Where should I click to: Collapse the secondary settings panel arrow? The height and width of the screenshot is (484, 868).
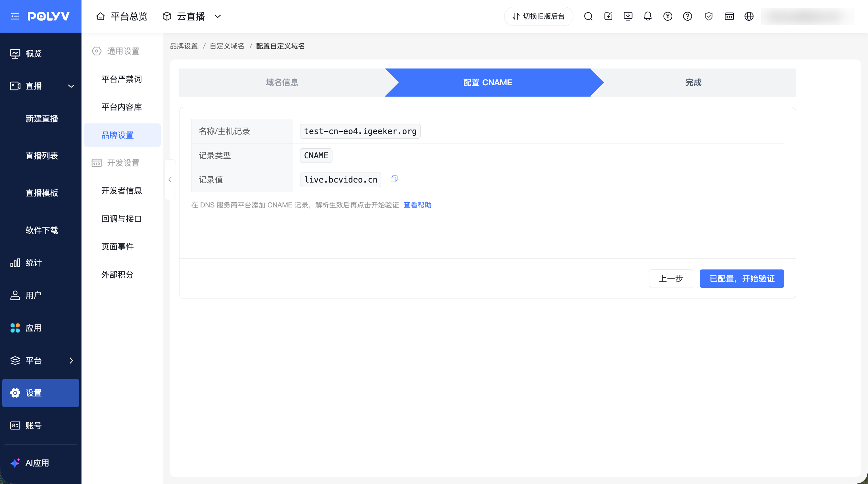170,180
